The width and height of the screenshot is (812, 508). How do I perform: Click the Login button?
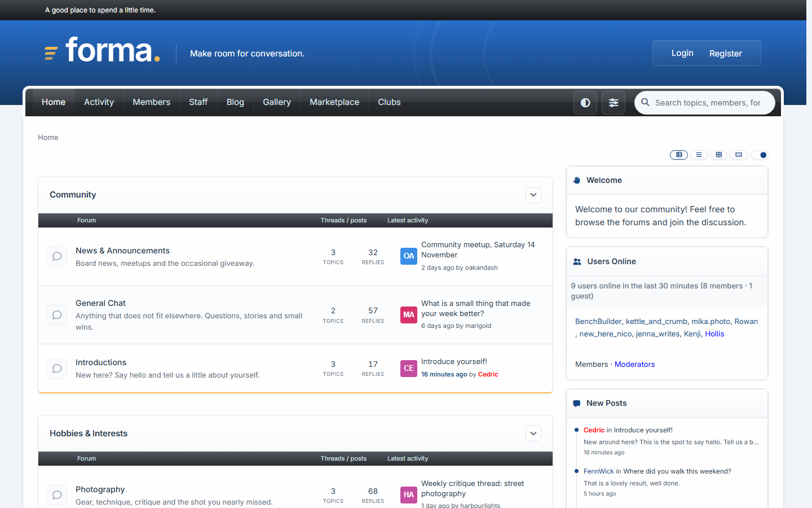[682, 53]
